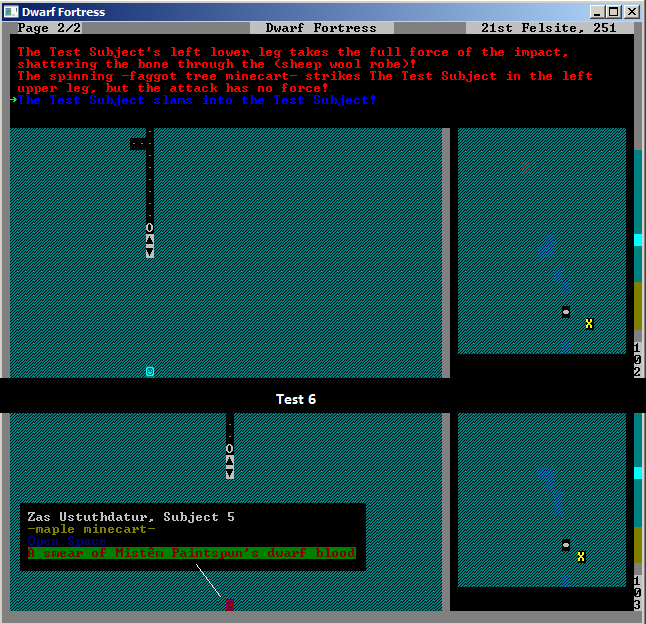Screen dimensions: 646x624
Task: Click the green arrow marker beside the last report
Action: point(14,100)
